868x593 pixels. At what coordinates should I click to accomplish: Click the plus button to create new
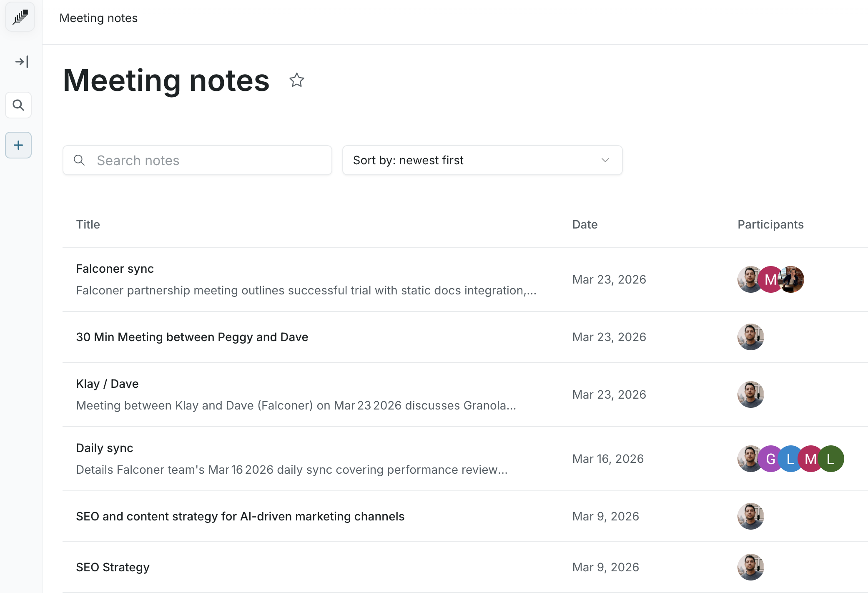[18, 145]
